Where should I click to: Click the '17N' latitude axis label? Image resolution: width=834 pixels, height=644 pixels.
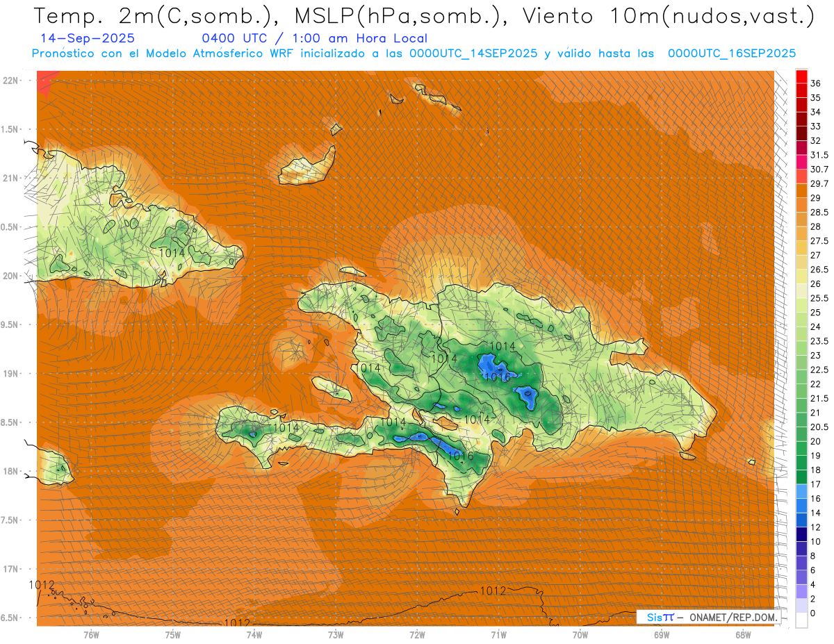(11, 569)
